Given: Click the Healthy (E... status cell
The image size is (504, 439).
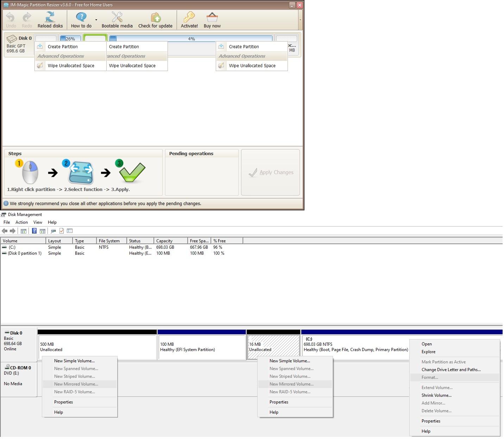Looking at the screenshot, I should 140,253.
